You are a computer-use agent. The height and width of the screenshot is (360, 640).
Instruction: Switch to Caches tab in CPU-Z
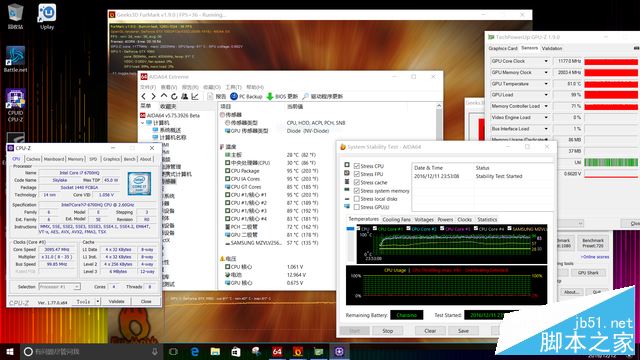[x=33, y=159]
